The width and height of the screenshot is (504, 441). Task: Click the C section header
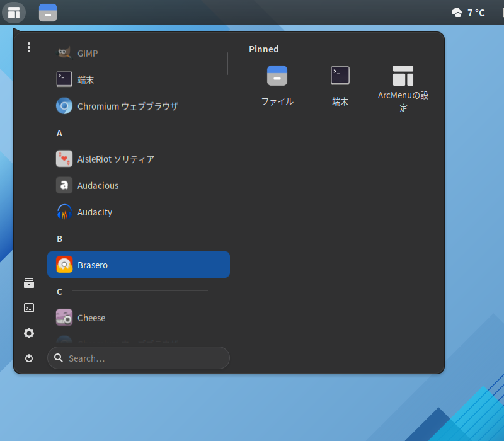tap(59, 292)
